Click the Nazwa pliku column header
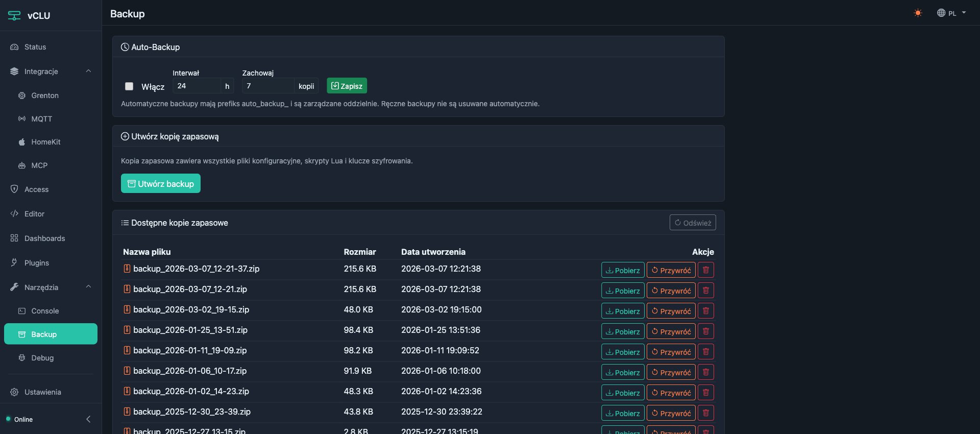This screenshot has width=980, height=434. click(x=147, y=252)
